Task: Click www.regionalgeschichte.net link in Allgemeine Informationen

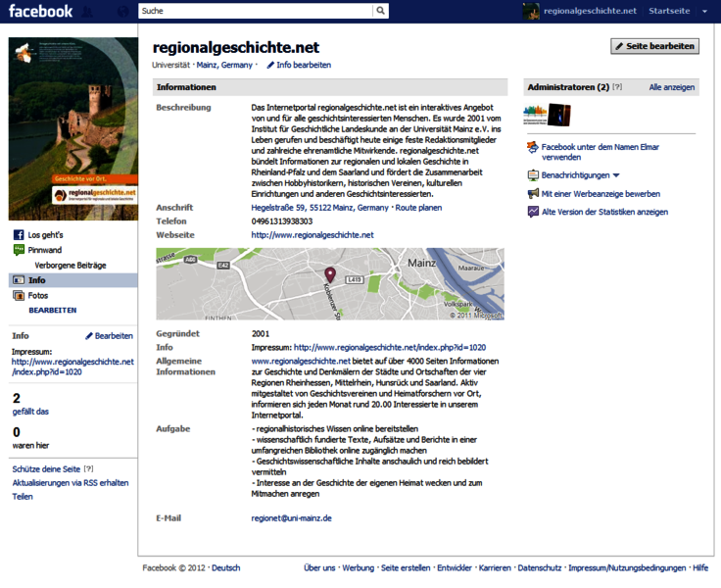Action: tap(301, 362)
